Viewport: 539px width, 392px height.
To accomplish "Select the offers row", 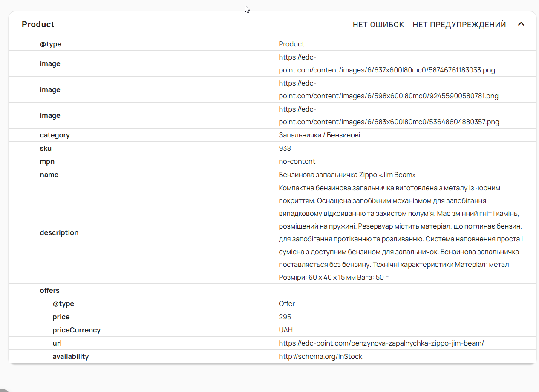I will click(272, 291).
